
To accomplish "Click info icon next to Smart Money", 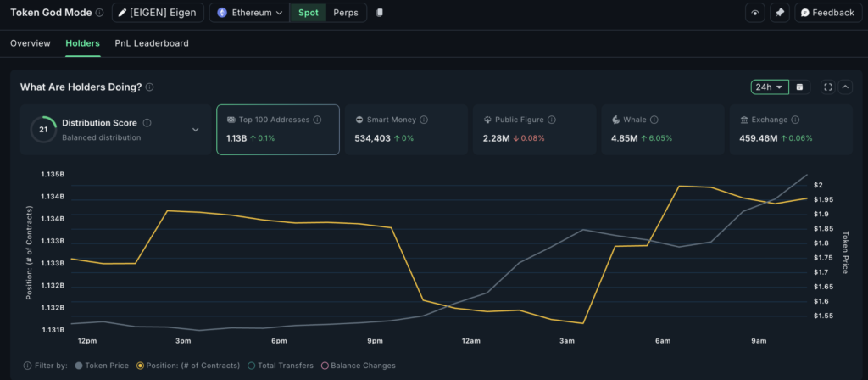I will click(424, 120).
